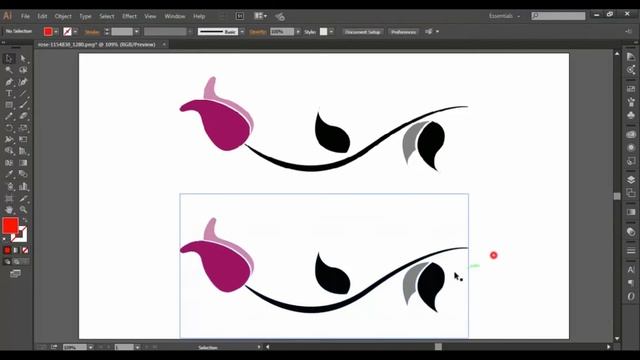
Task: Select the Scale tool
Action: point(23,128)
